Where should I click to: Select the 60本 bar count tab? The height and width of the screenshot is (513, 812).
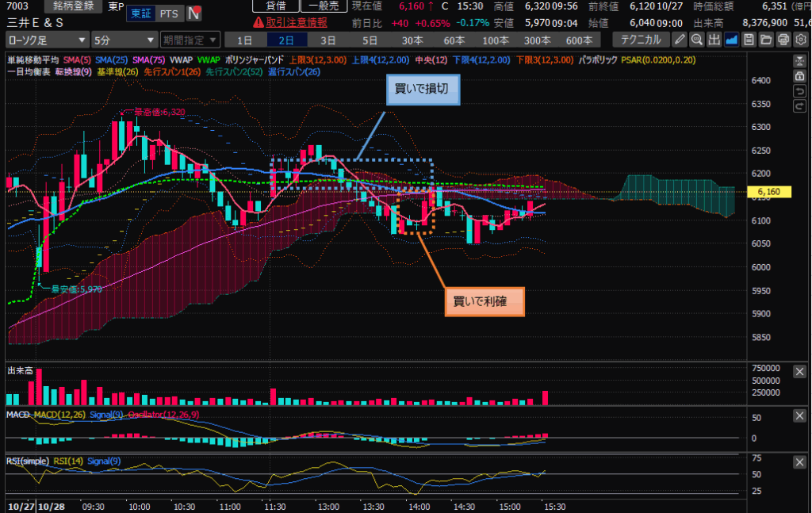coord(454,39)
